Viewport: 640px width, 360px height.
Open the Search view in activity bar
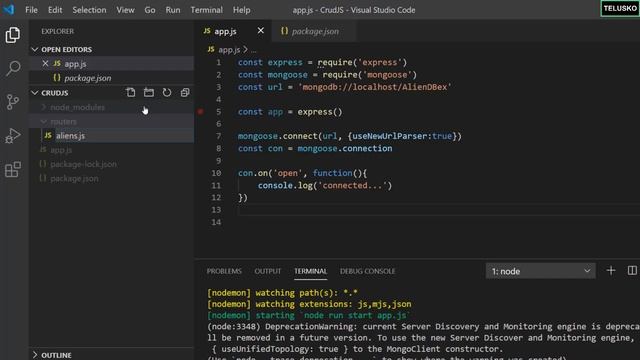point(13,68)
